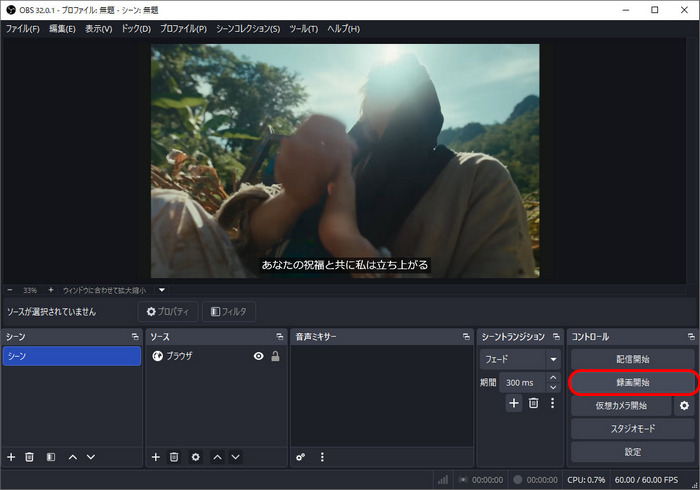The height and width of the screenshot is (490, 700).
Task: Undock the 音声ミキサー panel
Action: [x=466, y=337]
